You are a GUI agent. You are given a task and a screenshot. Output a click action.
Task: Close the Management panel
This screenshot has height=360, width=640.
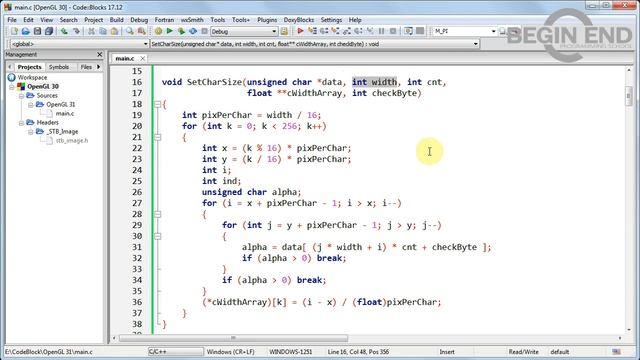[x=100, y=54]
